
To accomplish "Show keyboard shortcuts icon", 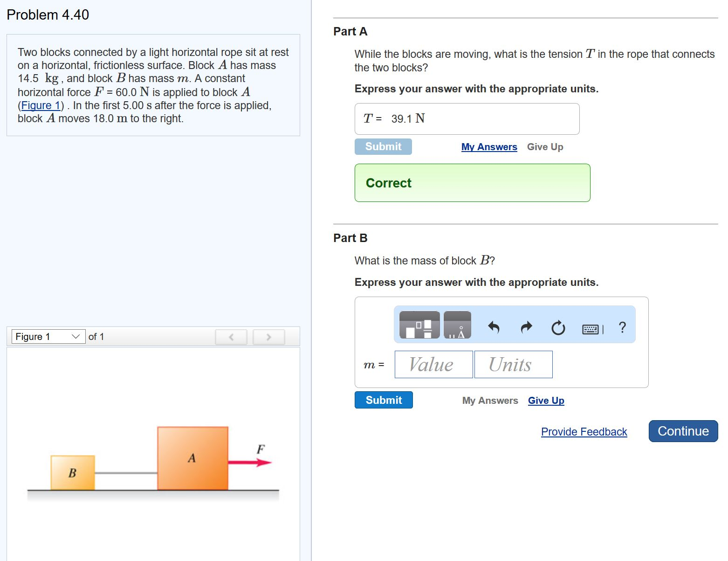I will [591, 329].
